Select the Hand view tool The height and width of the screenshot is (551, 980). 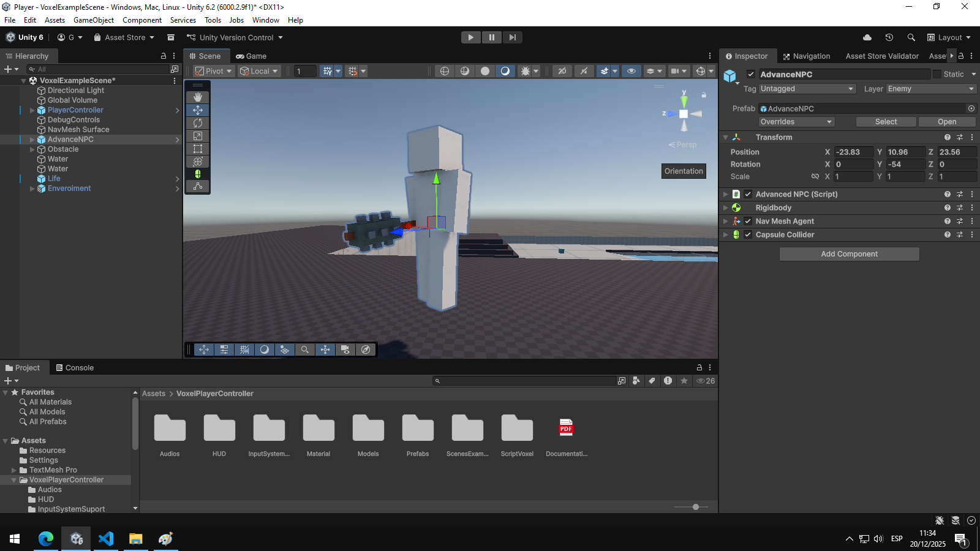(198, 97)
